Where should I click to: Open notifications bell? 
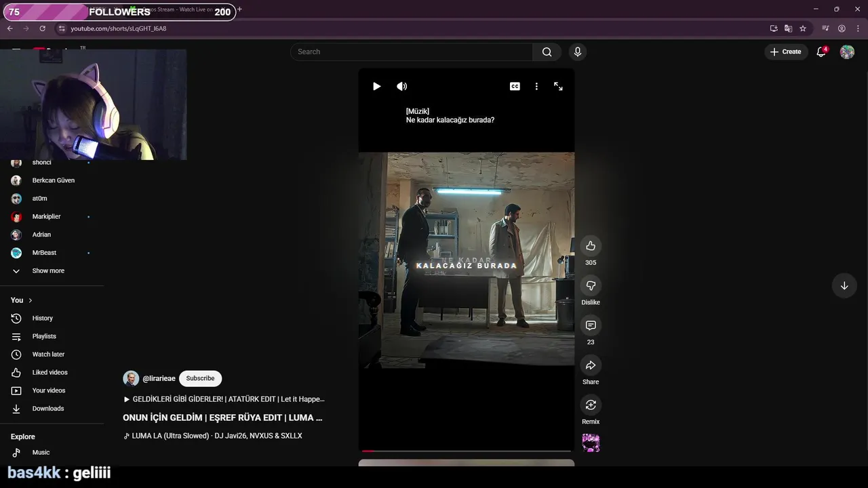[821, 52]
